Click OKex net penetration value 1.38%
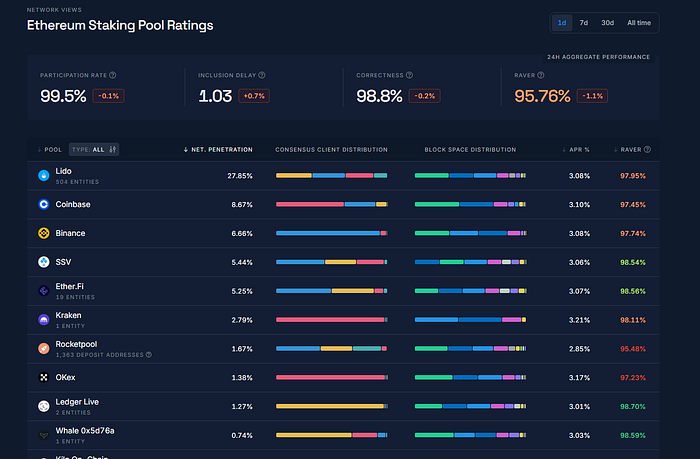 (x=242, y=378)
